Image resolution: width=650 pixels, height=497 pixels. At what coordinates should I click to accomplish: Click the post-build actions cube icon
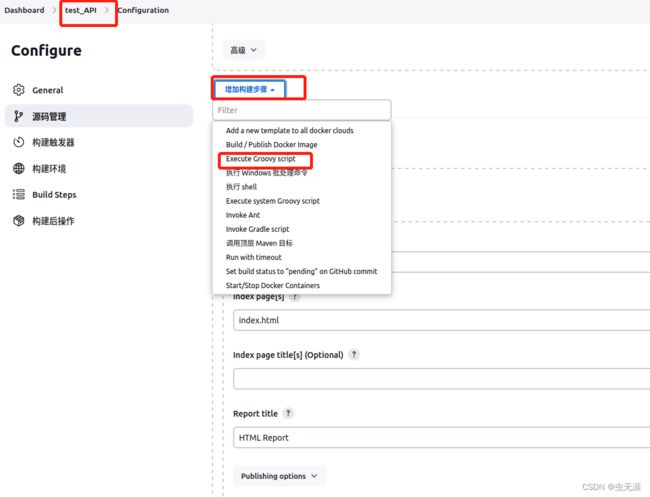[x=19, y=221]
